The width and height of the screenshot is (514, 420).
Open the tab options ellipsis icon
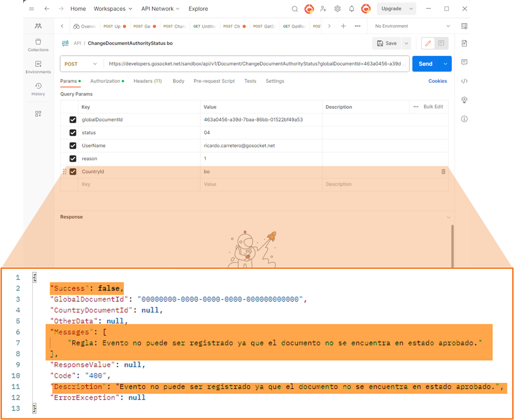pos(358,26)
